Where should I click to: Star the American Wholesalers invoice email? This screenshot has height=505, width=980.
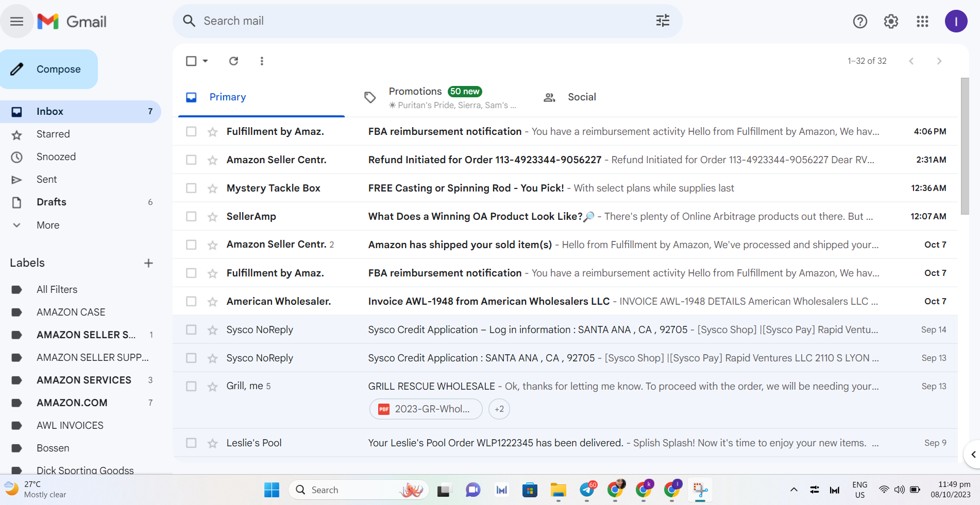212,302
